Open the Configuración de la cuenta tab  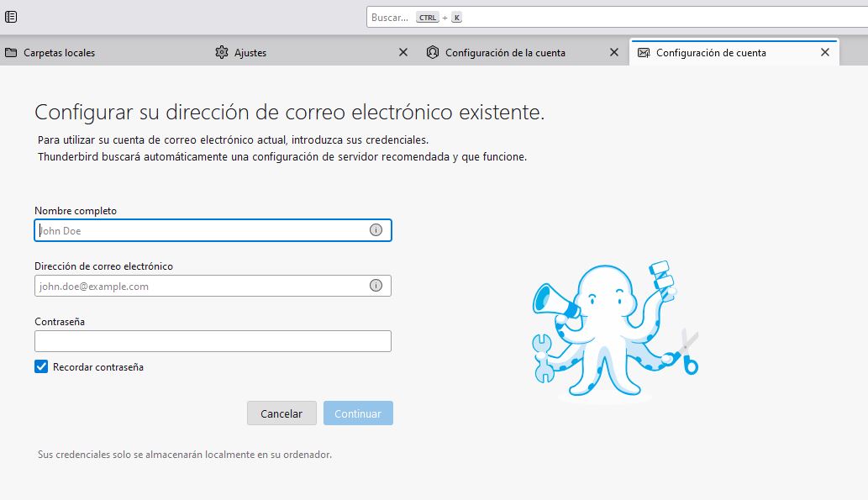tap(523, 52)
